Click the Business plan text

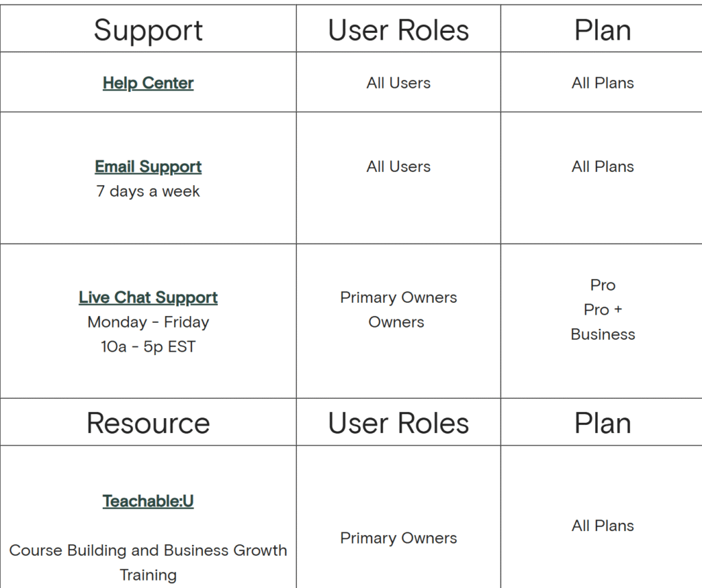tap(603, 334)
